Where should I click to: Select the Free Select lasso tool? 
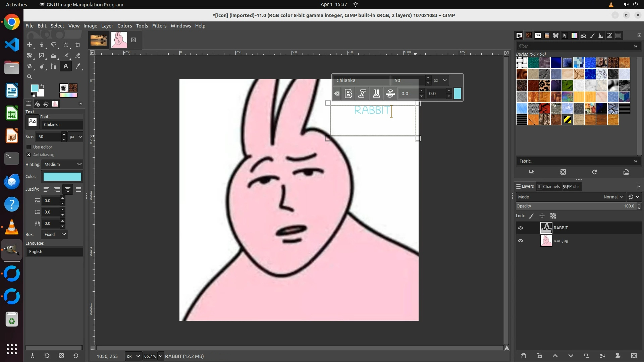pos(54,45)
